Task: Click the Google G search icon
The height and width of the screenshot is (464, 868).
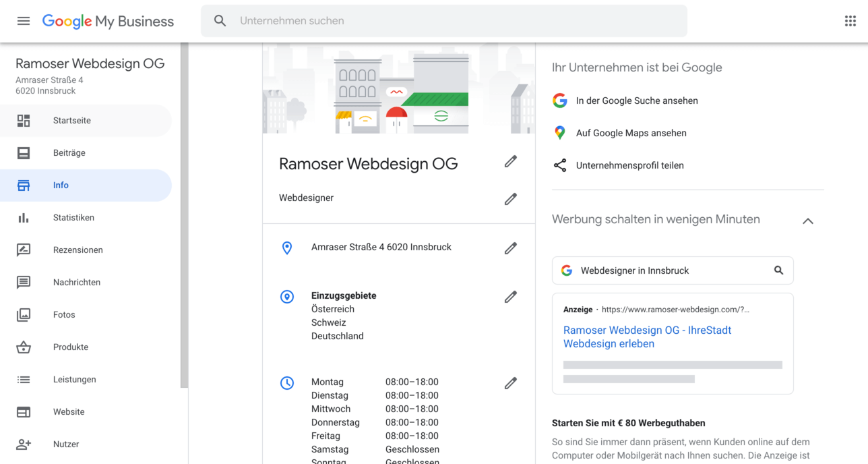Action: (x=560, y=100)
